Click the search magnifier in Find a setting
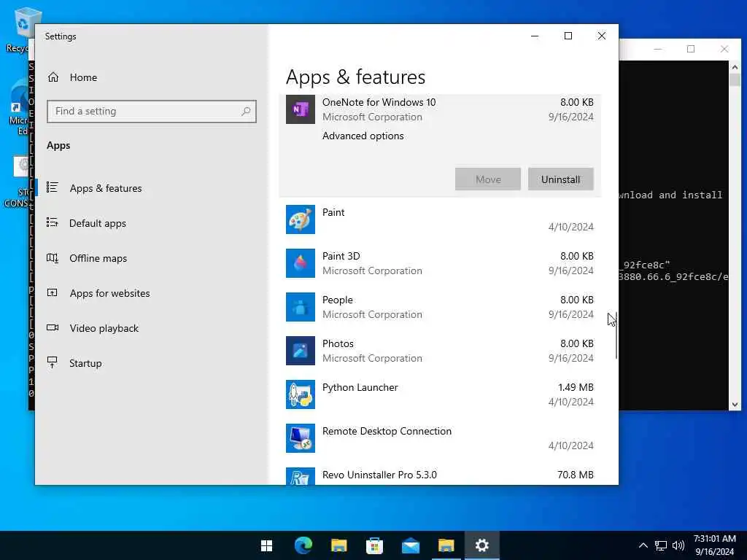 click(x=246, y=111)
